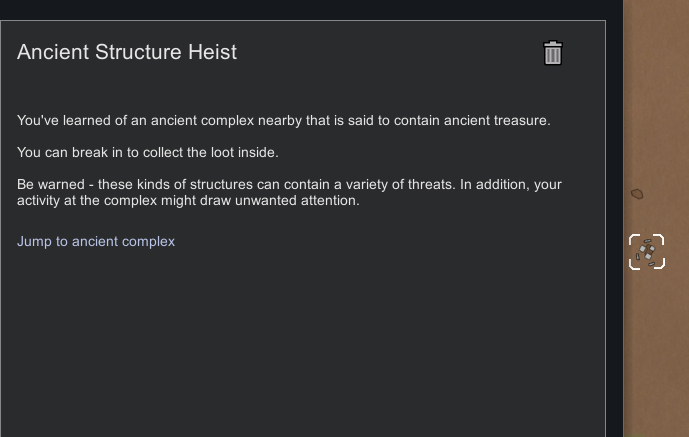Click the Ancient Structure Heist title
The height and width of the screenshot is (437, 689).
tap(127, 52)
